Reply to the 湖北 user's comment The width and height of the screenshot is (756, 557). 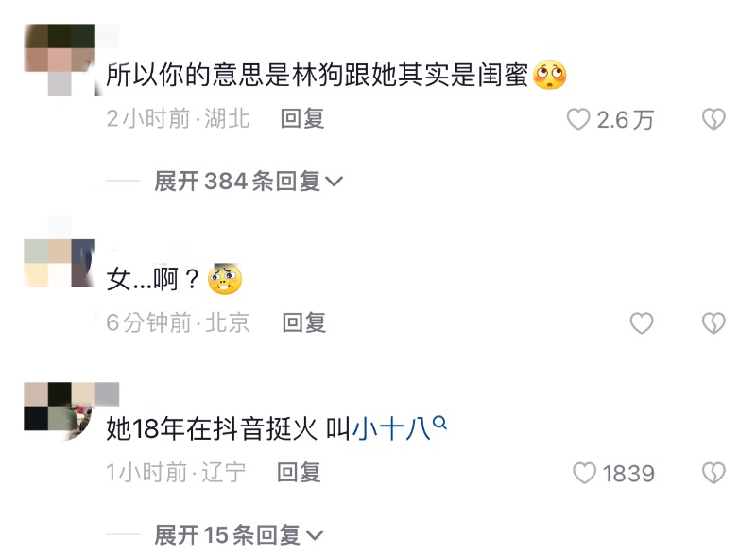tap(302, 119)
